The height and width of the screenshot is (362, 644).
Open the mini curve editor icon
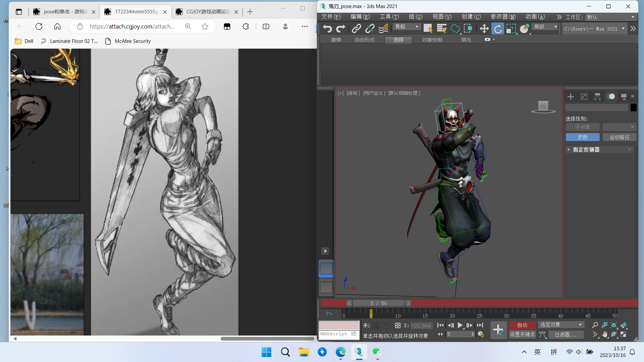(x=329, y=313)
